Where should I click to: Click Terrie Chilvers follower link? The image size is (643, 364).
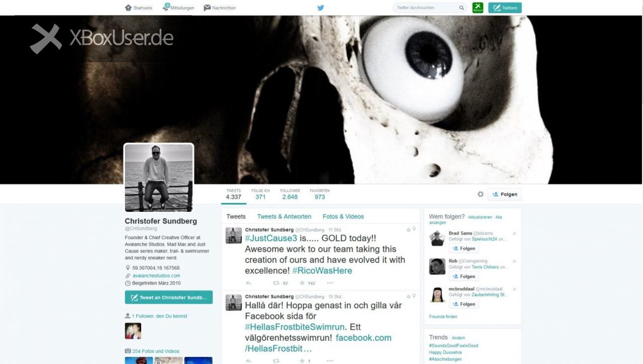[x=484, y=267]
